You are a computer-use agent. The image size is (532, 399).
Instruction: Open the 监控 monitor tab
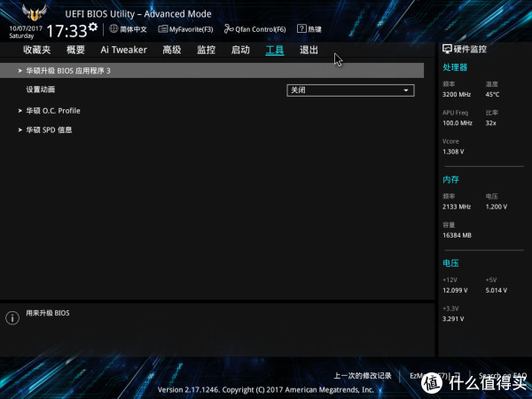(x=206, y=50)
